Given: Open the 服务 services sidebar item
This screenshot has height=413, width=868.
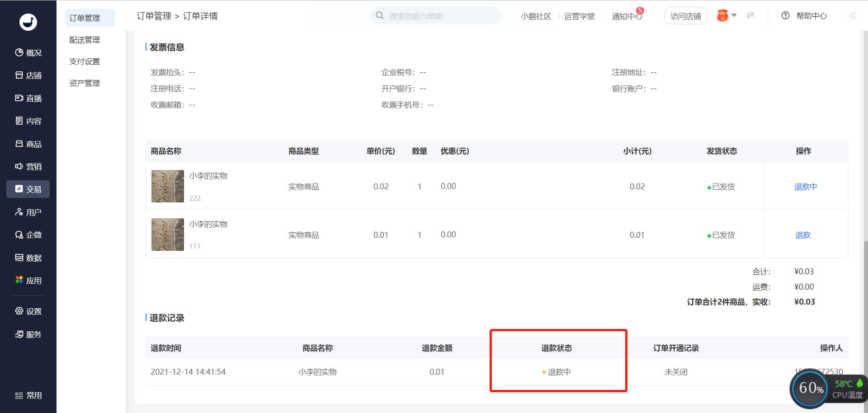Looking at the screenshot, I should (28, 334).
